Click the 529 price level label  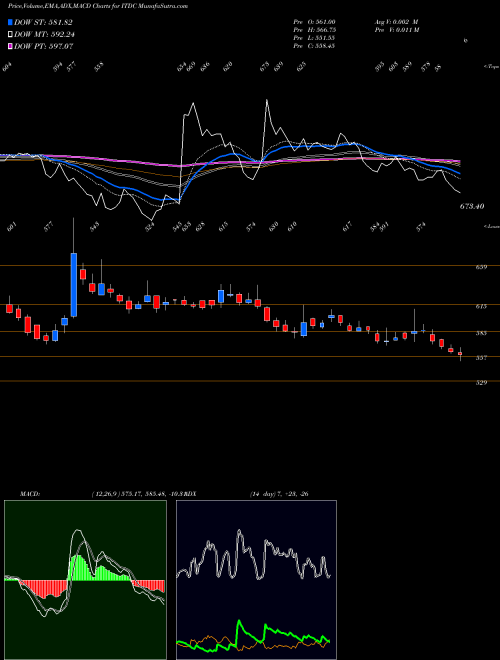coord(481,382)
